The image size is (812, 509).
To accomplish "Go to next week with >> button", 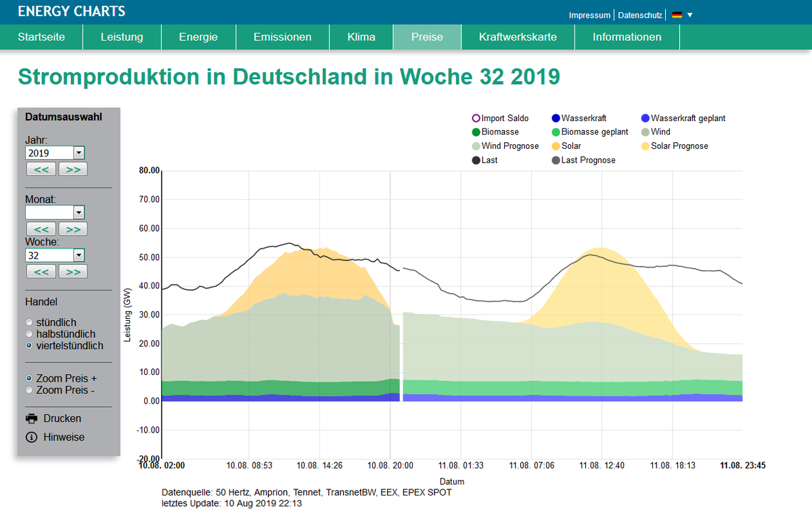I will pyautogui.click(x=73, y=271).
